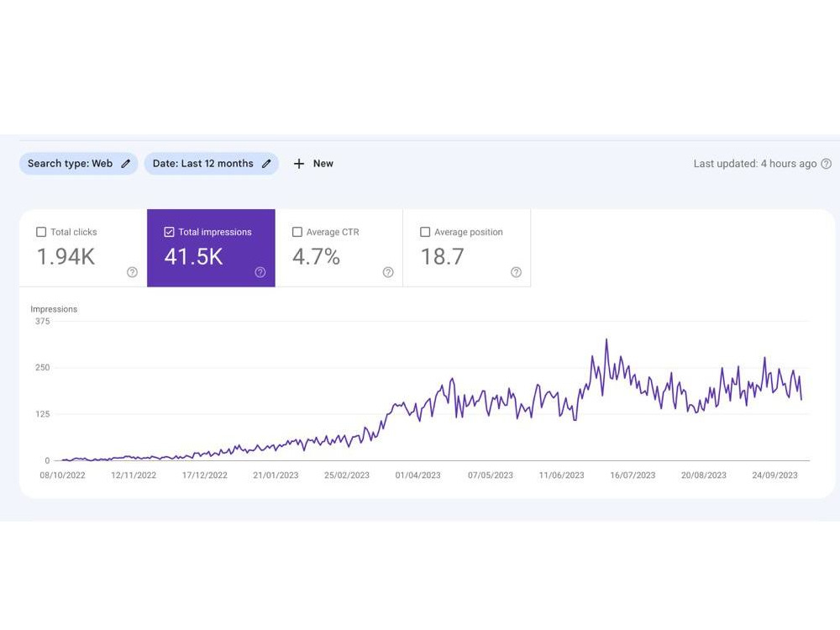Enable the Total clicks checkbox

(41, 232)
